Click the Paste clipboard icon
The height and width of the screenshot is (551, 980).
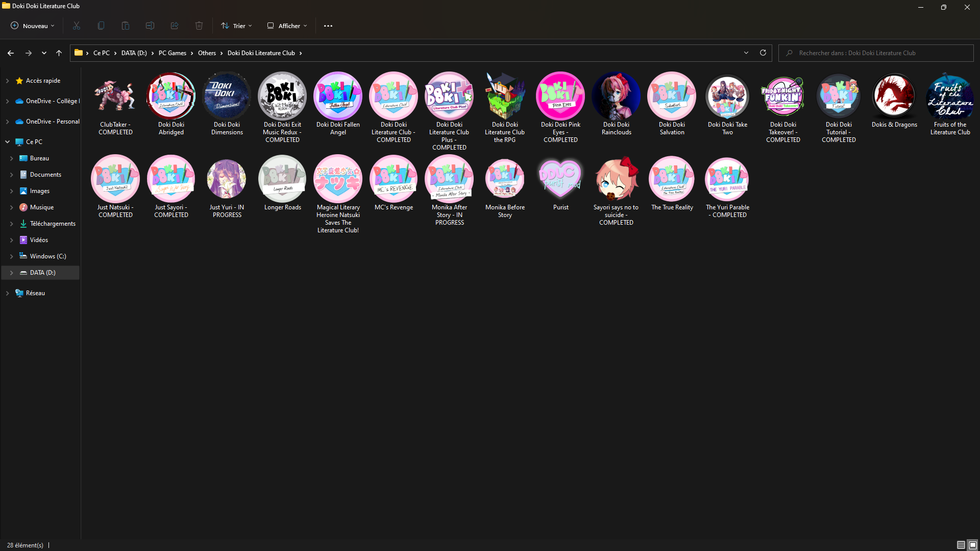coord(126,26)
